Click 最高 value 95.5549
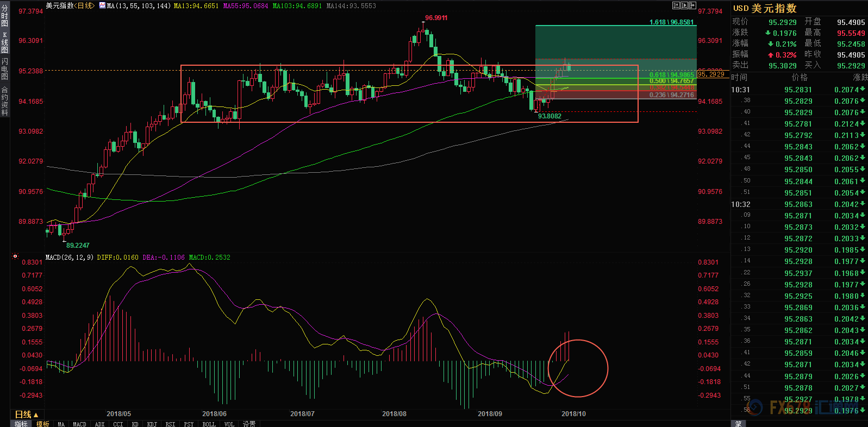The height and width of the screenshot is (427, 868). (x=851, y=33)
